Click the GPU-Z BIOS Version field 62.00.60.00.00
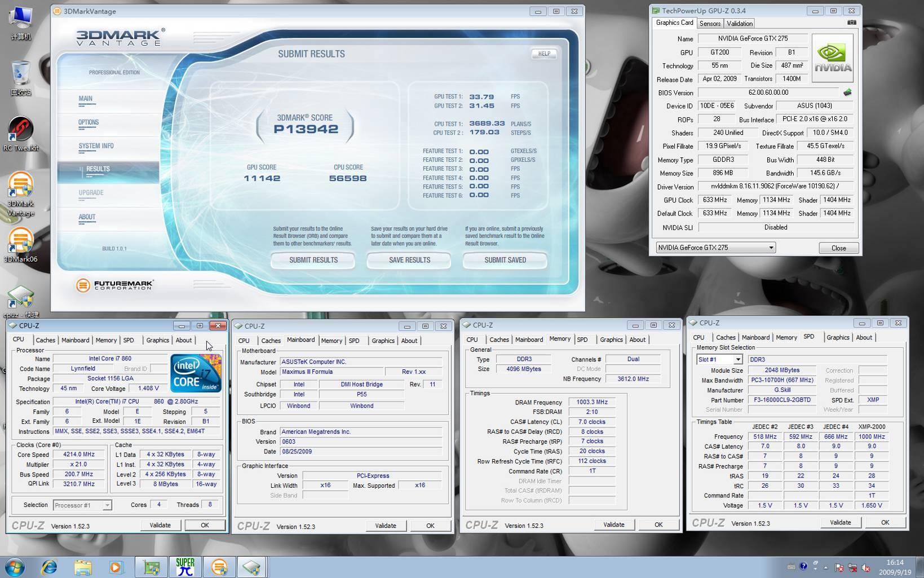The image size is (924, 578). pos(768,92)
